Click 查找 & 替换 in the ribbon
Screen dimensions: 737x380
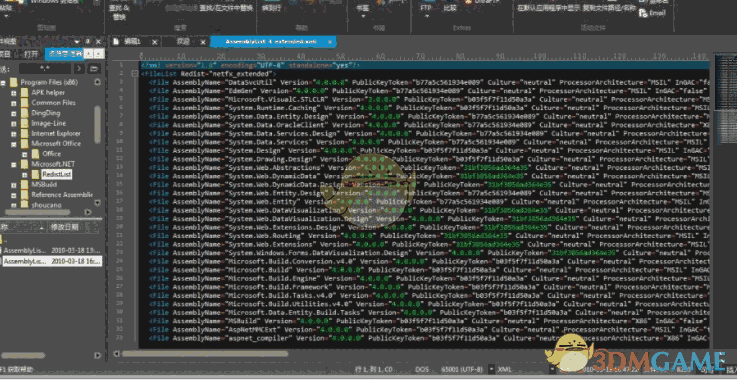(x=119, y=13)
